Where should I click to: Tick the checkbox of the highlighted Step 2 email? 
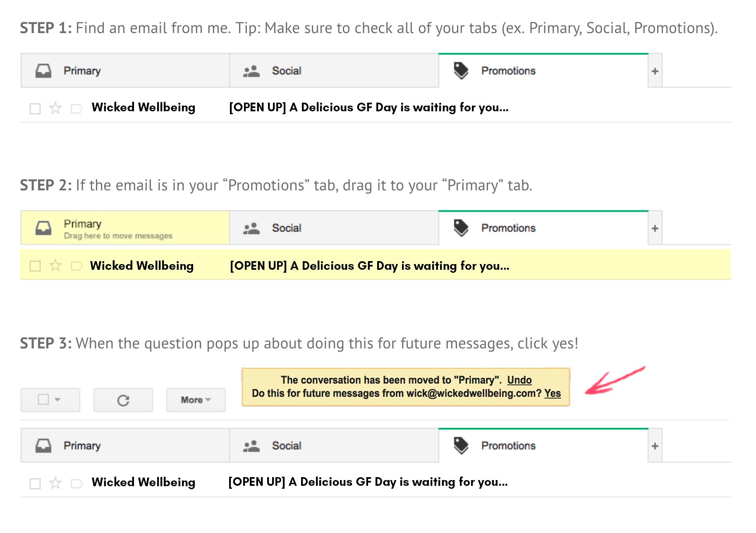pos(35,266)
